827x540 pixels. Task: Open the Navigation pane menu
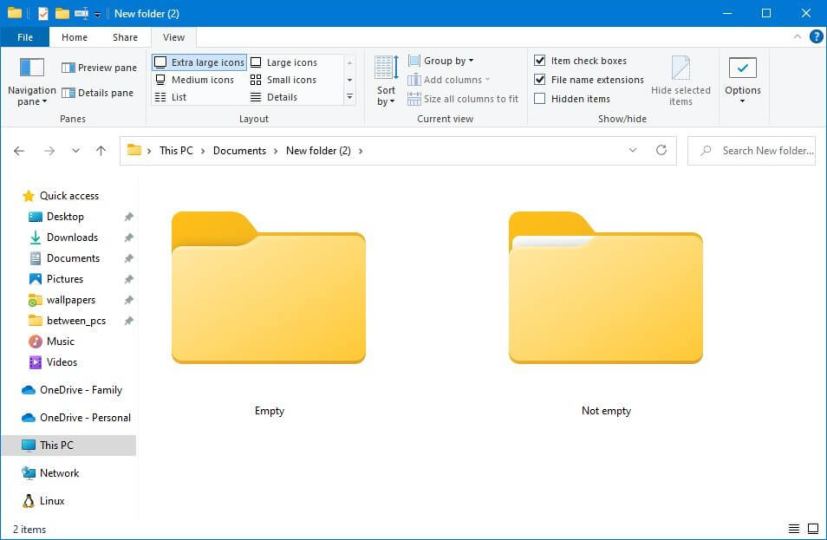point(32,81)
